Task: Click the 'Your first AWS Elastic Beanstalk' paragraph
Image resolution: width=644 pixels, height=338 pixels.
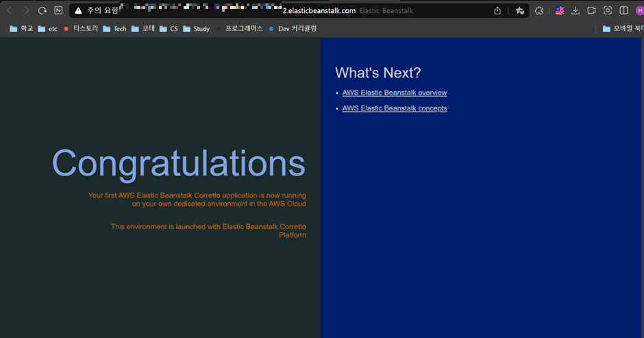Action: click(x=197, y=200)
